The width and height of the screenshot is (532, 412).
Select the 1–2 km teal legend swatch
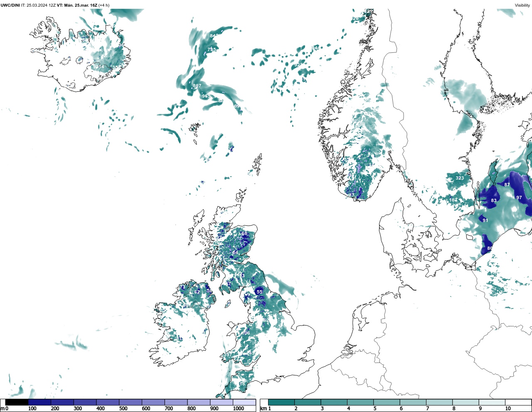point(281,402)
